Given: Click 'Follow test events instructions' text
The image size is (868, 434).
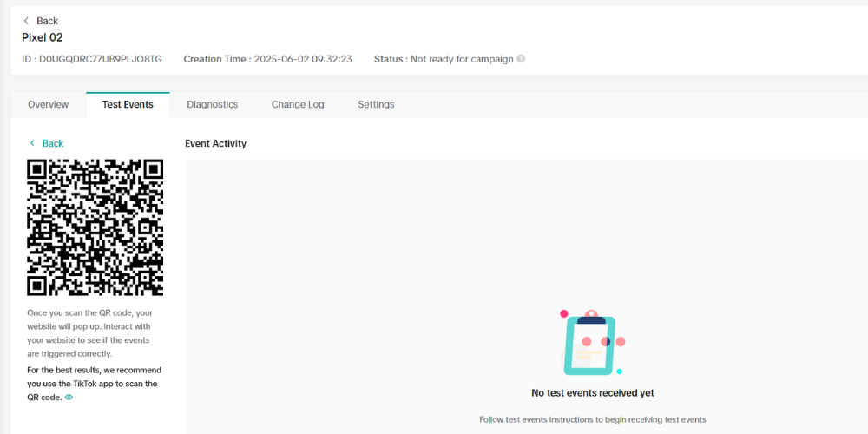Looking at the screenshot, I should (592, 419).
